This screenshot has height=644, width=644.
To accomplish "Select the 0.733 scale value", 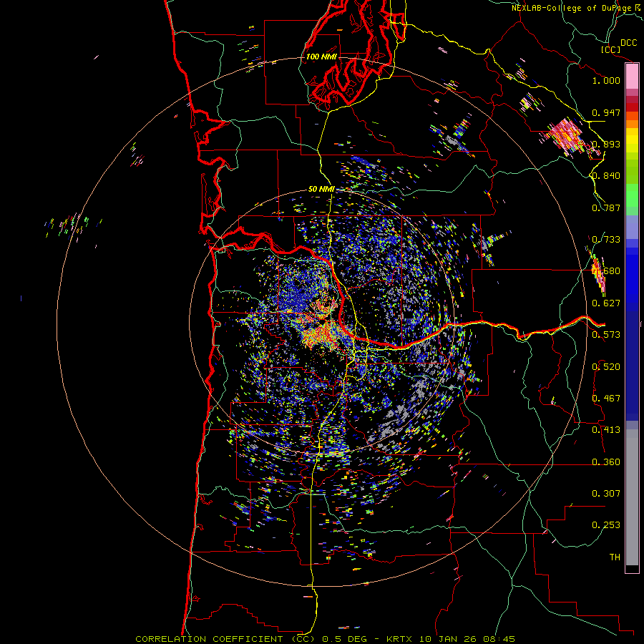I will [x=606, y=240].
